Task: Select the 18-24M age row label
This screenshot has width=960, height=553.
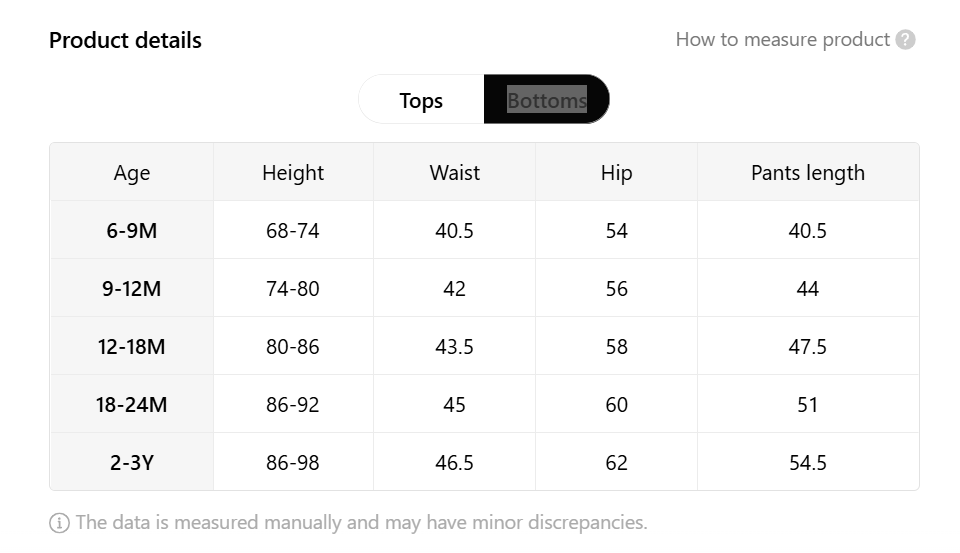Action: click(x=132, y=405)
